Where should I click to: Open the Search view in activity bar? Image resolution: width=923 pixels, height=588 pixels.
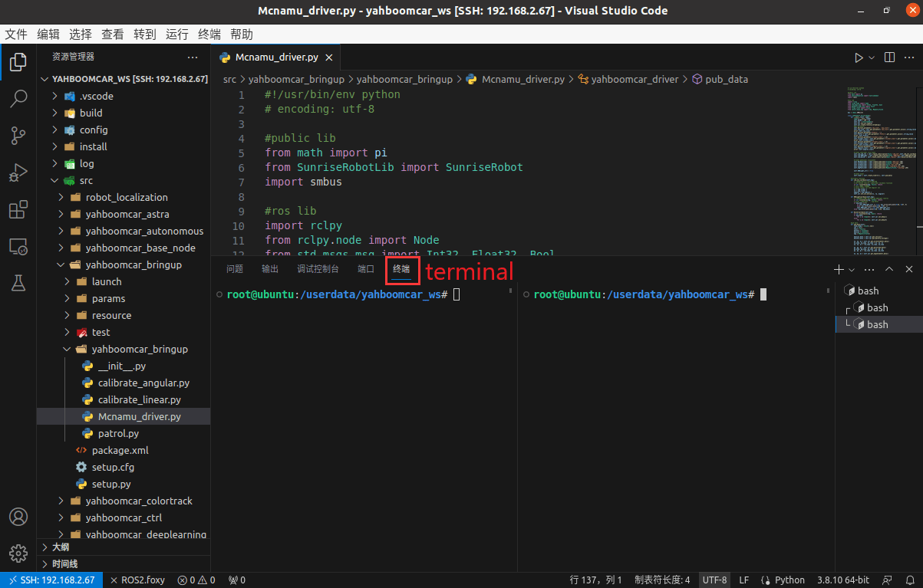pos(18,98)
